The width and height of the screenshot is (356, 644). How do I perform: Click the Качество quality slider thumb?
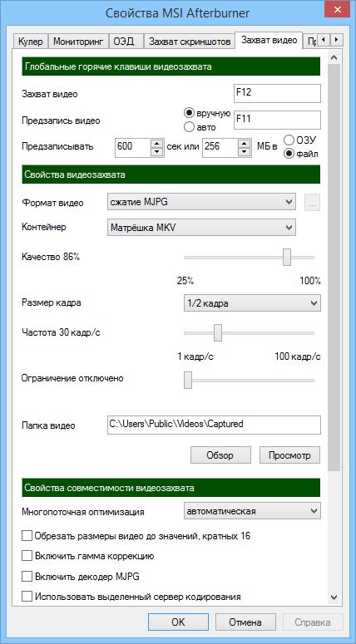click(287, 257)
